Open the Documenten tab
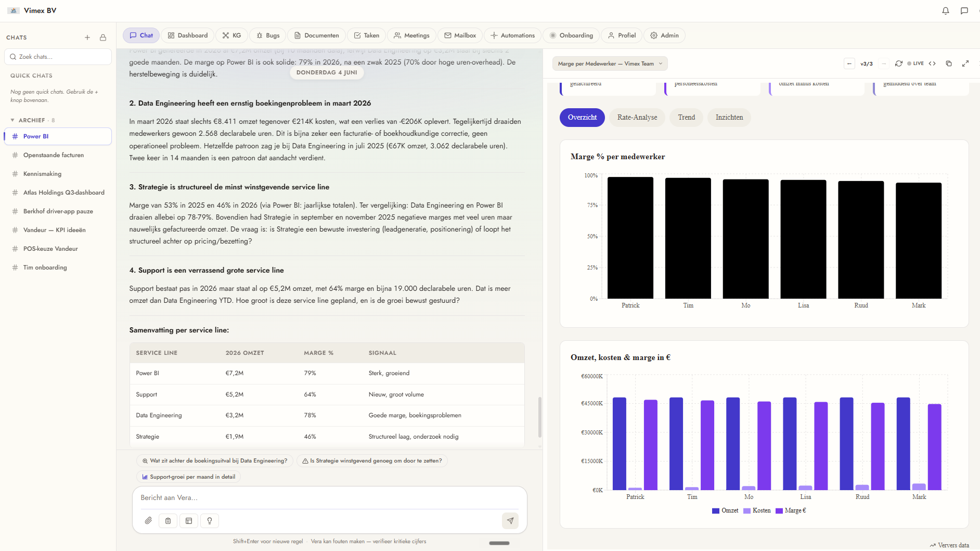Viewport: 980px width, 551px height. (x=317, y=35)
